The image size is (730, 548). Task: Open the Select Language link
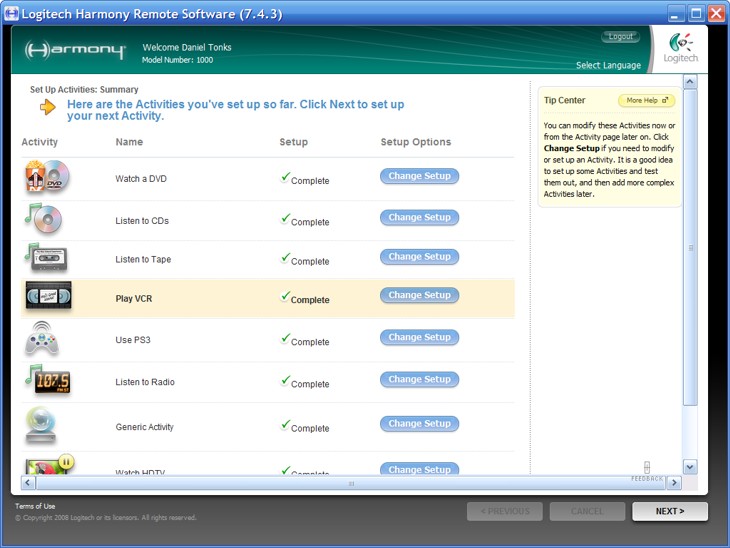click(x=608, y=65)
